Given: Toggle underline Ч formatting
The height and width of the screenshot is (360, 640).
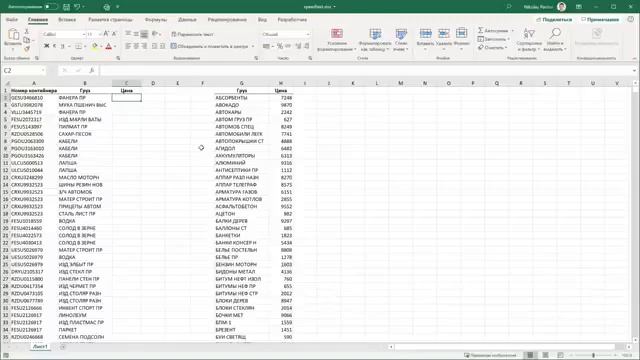Looking at the screenshot, I should point(62,46).
